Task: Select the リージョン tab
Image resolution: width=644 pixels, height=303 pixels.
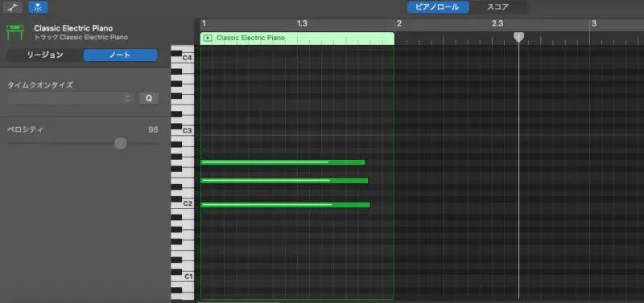Action: coord(45,55)
